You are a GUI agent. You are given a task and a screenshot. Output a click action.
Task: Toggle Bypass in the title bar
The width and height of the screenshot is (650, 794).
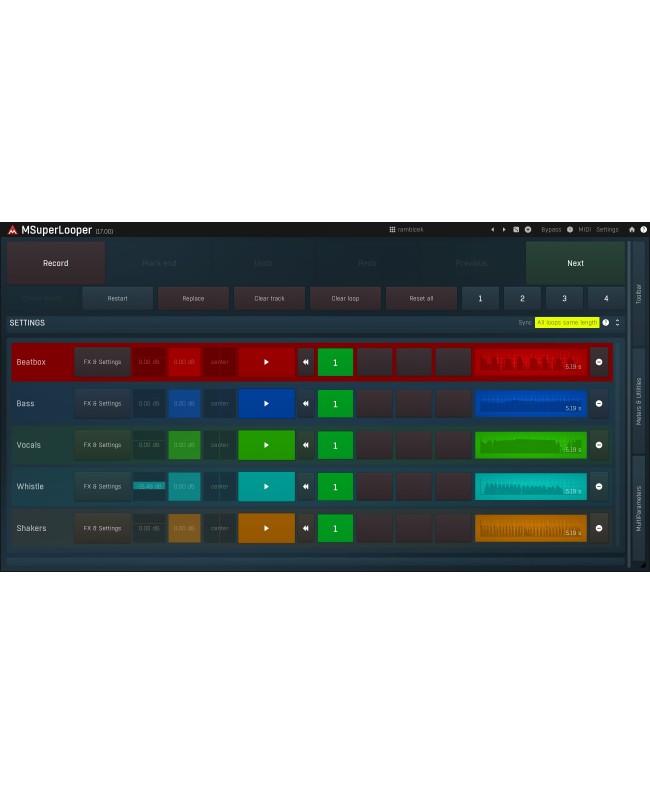coord(551,229)
